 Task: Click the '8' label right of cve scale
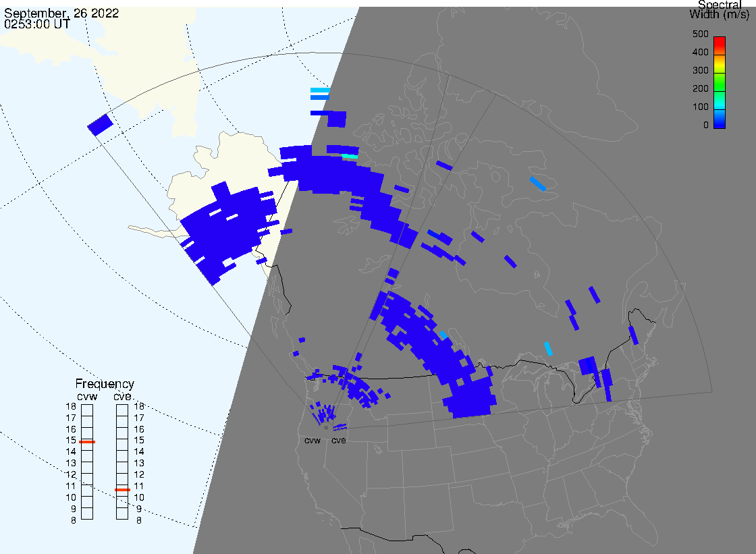[x=139, y=521]
